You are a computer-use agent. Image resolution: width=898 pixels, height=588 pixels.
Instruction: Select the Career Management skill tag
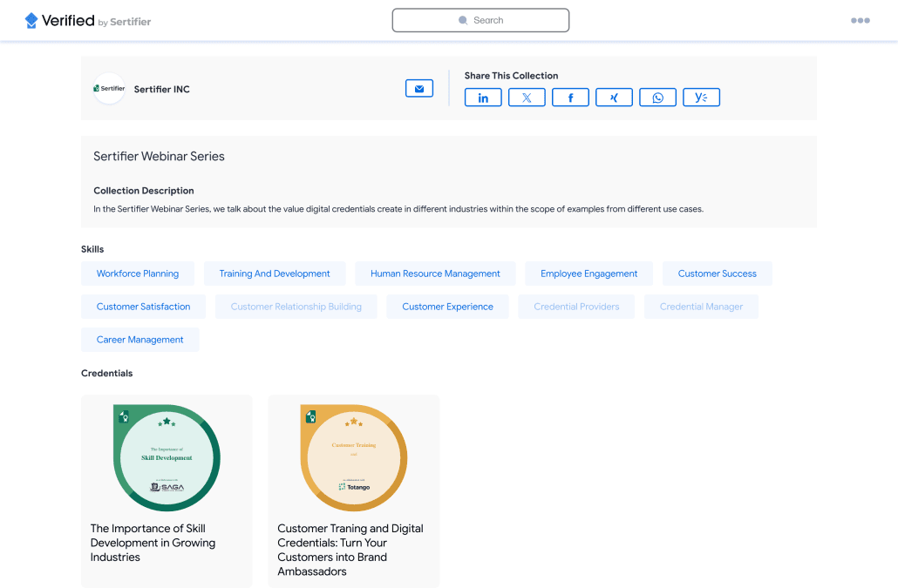click(140, 340)
